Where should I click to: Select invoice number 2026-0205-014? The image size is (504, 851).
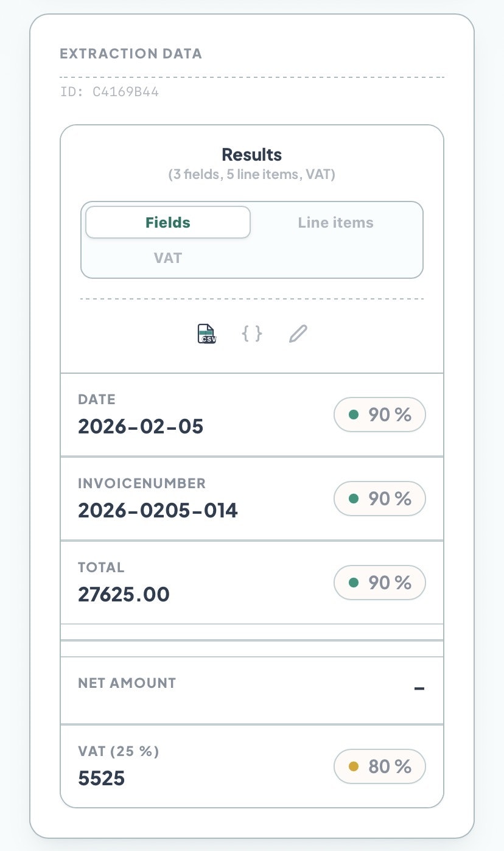point(158,510)
